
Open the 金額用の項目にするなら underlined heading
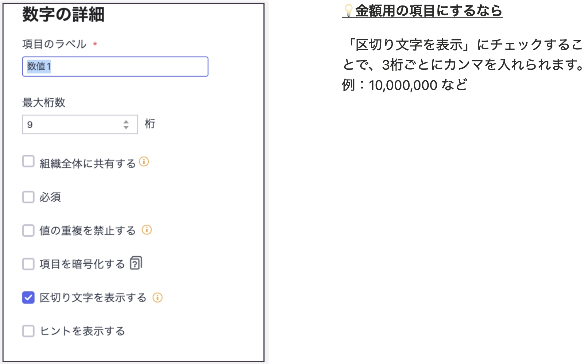(x=428, y=11)
